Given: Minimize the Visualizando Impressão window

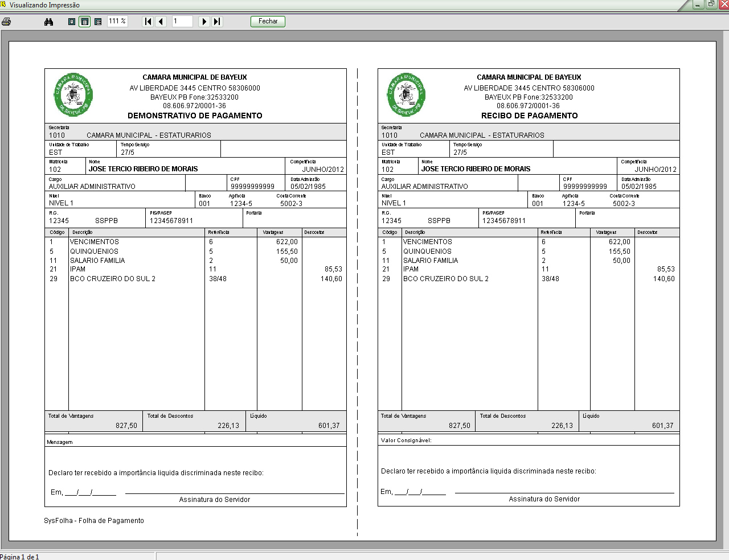Looking at the screenshot, I should click(x=698, y=5).
